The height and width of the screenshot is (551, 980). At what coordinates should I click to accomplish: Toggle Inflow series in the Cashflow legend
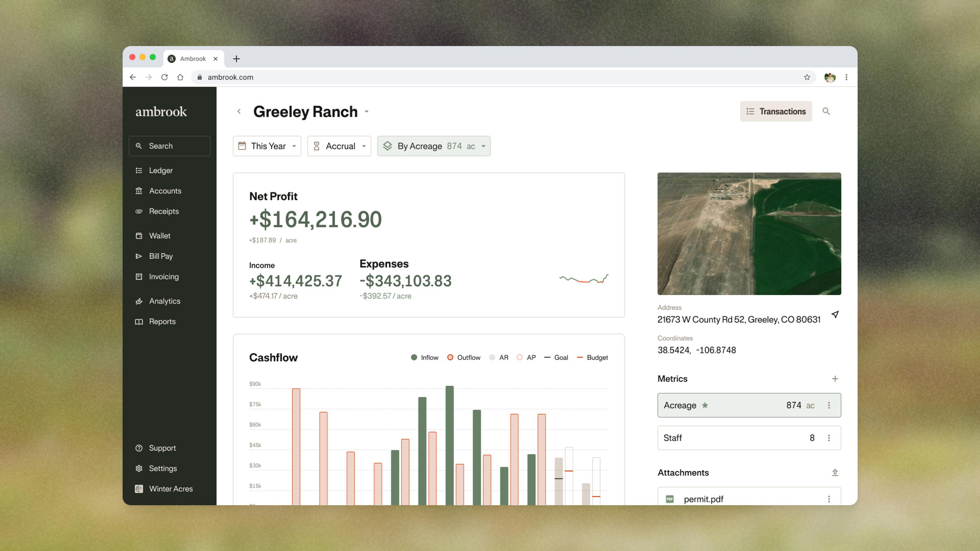[425, 357]
